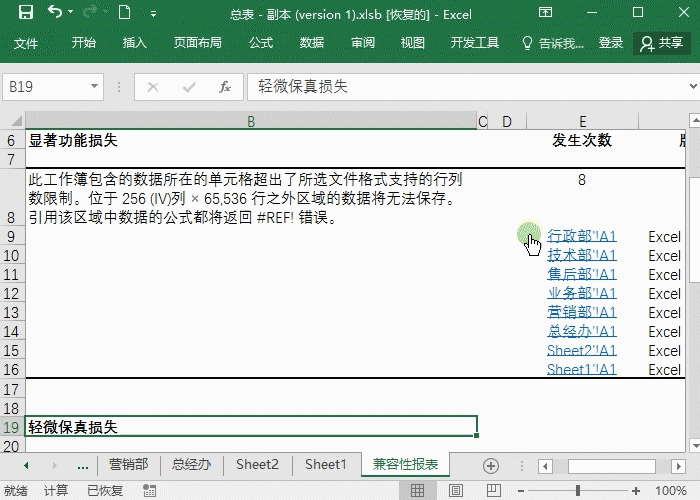
Task: Click the Enter checkmark icon in formula bar
Action: point(189,87)
